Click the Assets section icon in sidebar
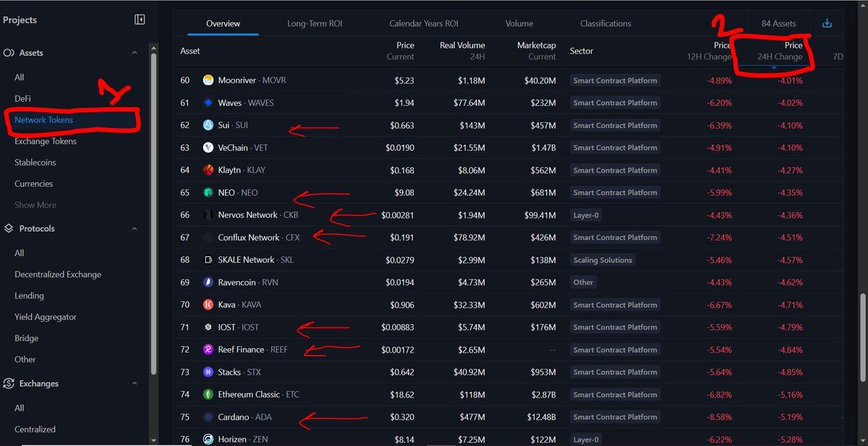Image resolution: width=868 pixels, height=446 pixels. (x=9, y=53)
